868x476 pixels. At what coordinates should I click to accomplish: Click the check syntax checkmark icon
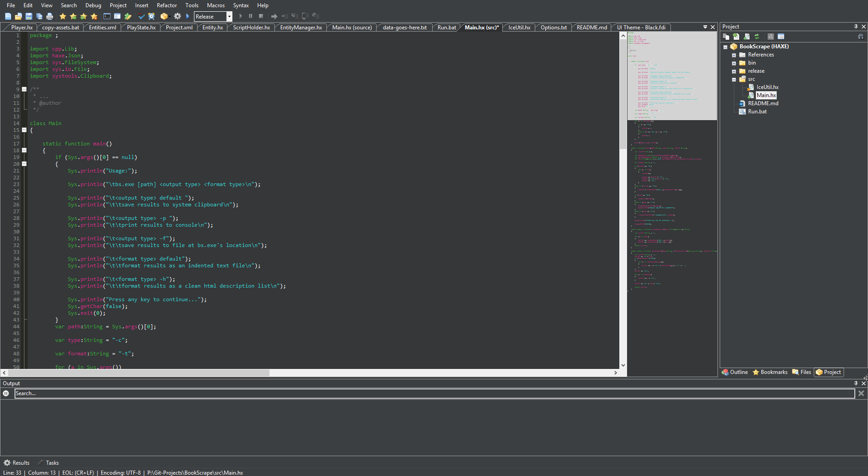[x=141, y=16]
